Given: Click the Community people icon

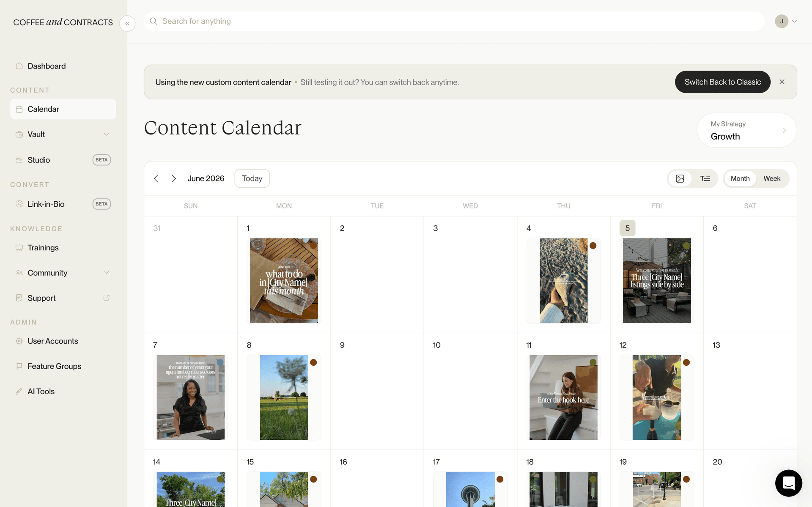Looking at the screenshot, I should pos(19,273).
